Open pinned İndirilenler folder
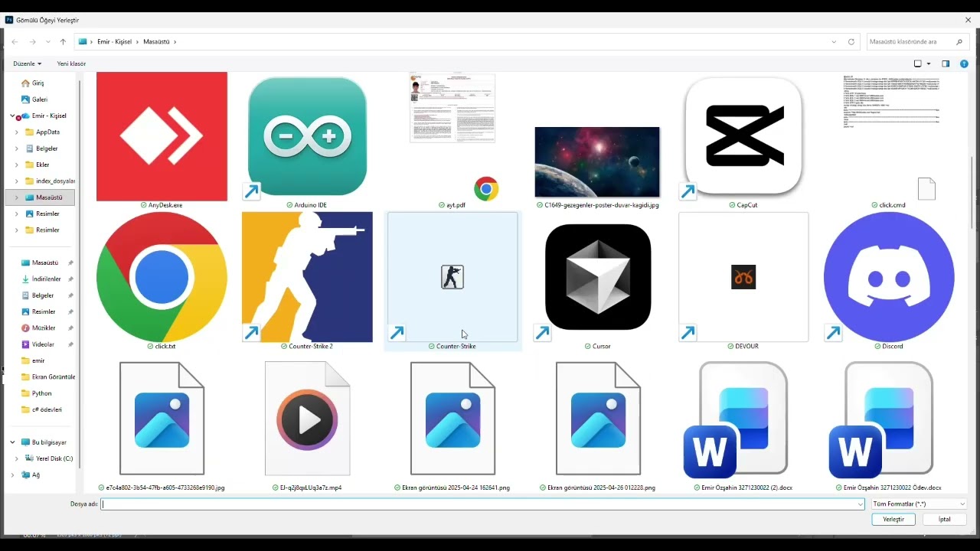Image resolution: width=980 pixels, height=551 pixels. click(x=46, y=279)
